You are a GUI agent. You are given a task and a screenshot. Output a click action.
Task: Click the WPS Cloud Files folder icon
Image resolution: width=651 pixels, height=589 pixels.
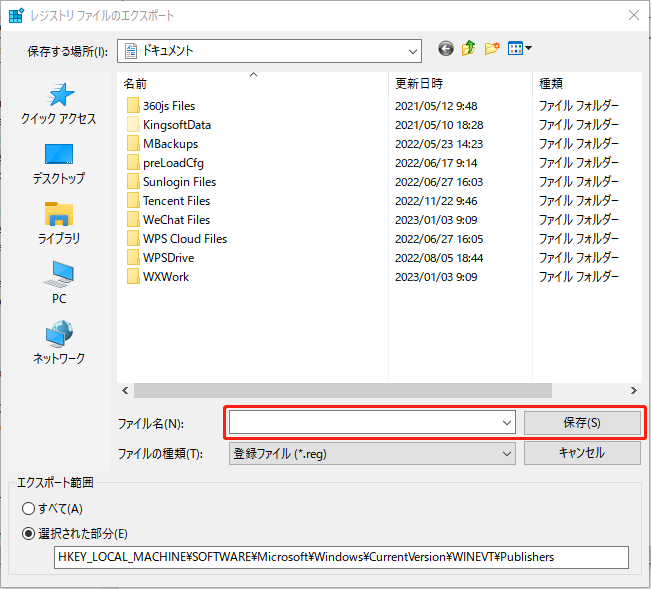coord(133,239)
